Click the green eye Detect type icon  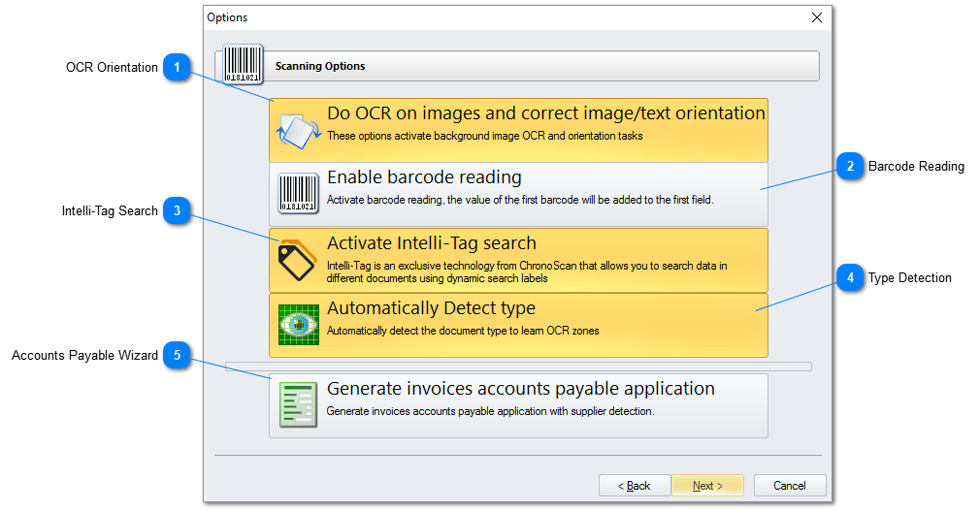tap(298, 325)
